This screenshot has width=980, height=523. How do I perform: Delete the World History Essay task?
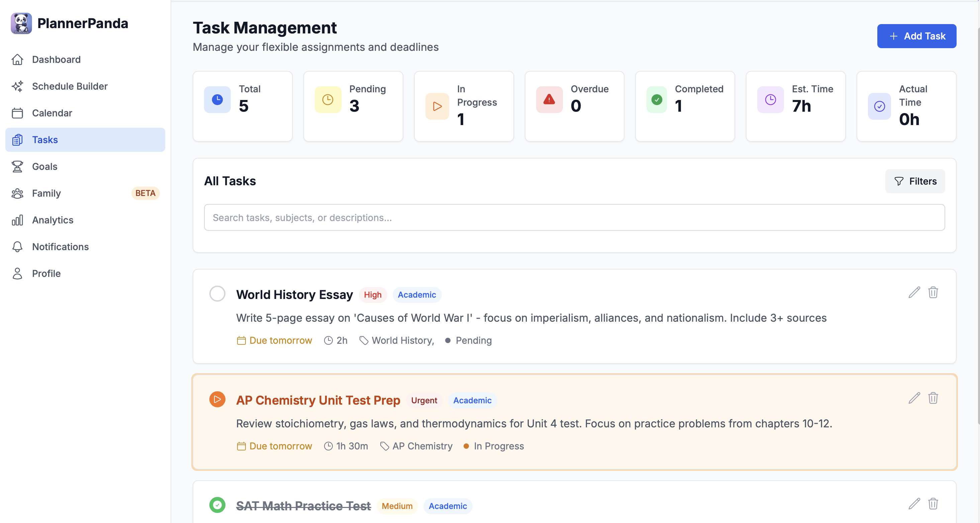coord(933,293)
